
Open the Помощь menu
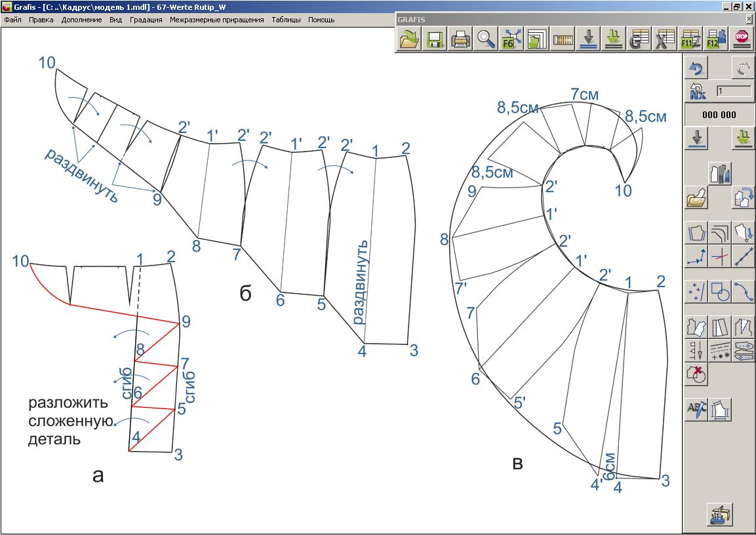point(321,20)
